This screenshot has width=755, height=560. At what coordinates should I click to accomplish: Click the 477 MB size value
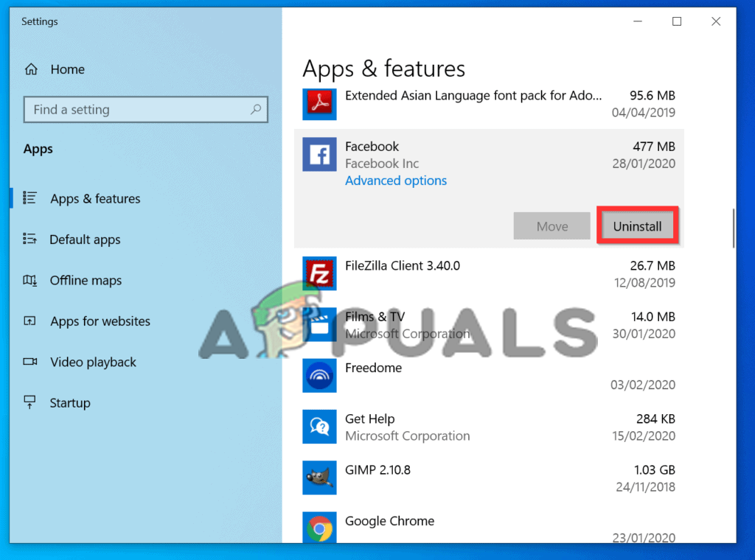[x=653, y=146]
